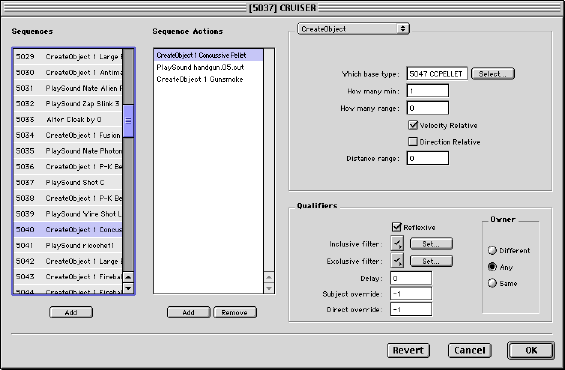Click the Sequences scrollbar thumb
The width and height of the screenshot is (565, 370).
coord(128,121)
